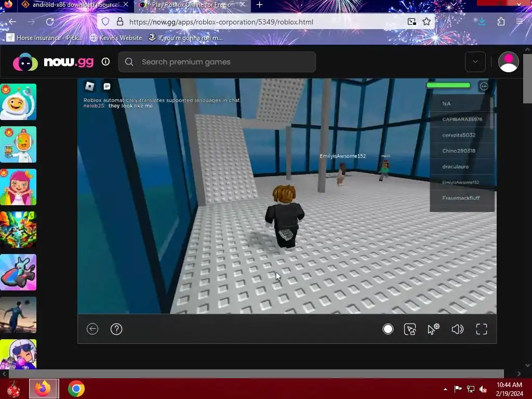Open the Firefox extensions icon

point(501,22)
